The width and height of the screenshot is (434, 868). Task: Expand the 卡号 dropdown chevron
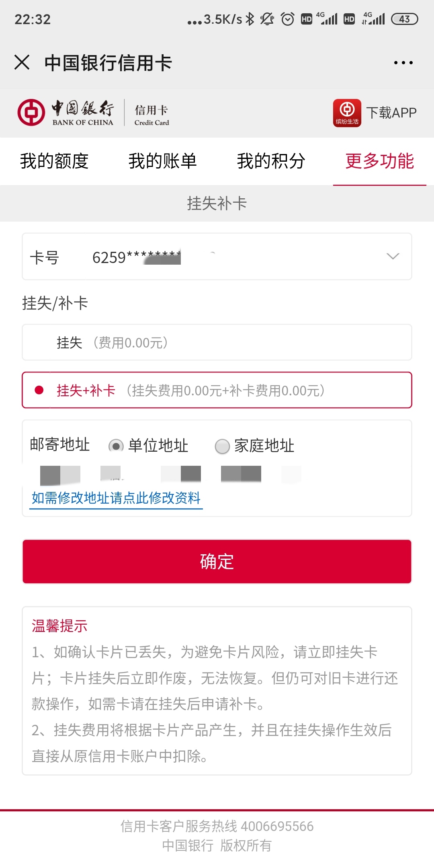pos(393,256)
